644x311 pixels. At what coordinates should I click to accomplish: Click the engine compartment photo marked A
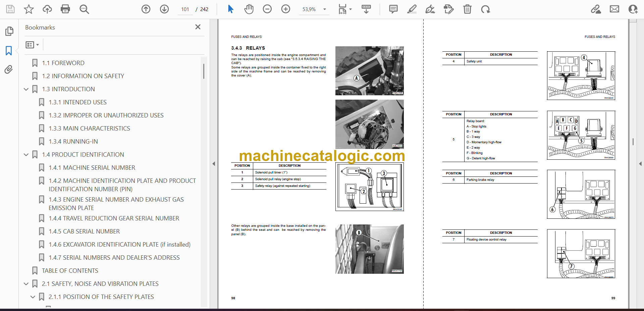pyautogui.click(x=369, y=71)
